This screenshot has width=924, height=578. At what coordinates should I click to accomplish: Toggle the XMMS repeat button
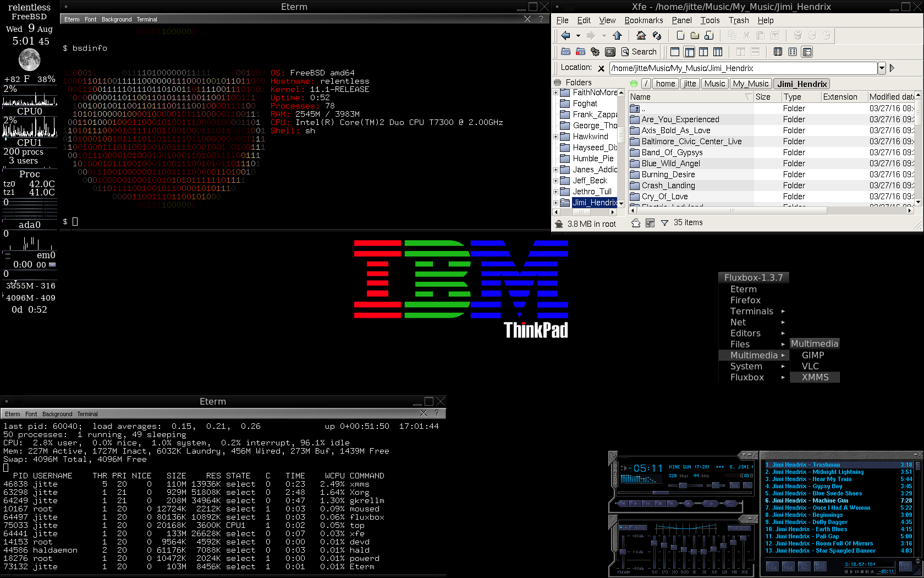[x=730, y=504]
